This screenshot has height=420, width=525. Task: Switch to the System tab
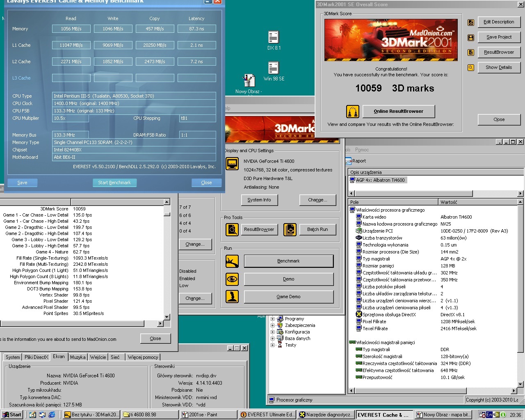click(13, 357)
